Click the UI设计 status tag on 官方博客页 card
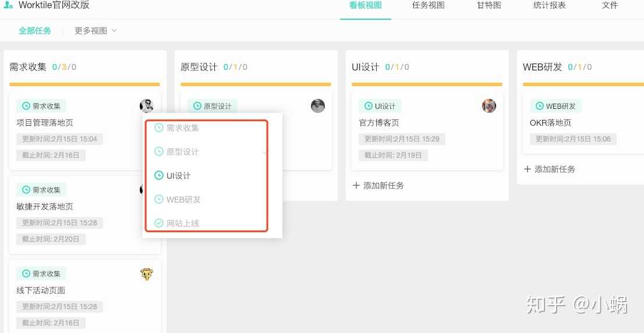Image resolution: width=644 pixels, height=333 pixels. pos(380,106)
